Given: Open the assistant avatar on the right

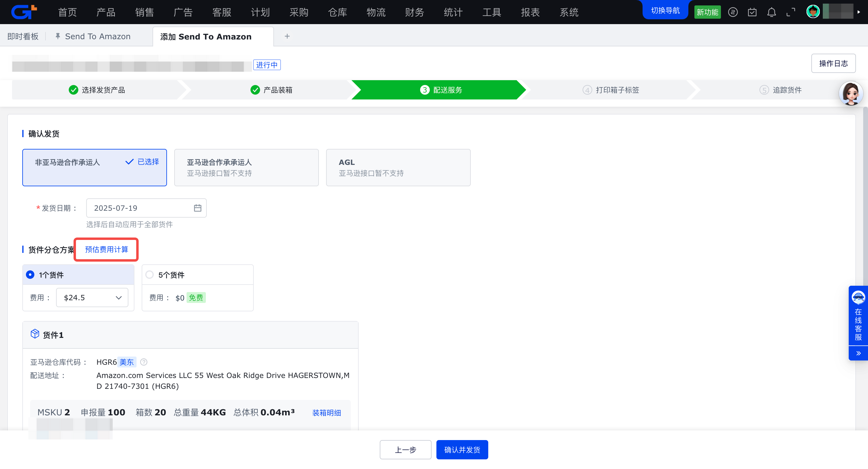Looking at the screenshot, I should point(851,93).
